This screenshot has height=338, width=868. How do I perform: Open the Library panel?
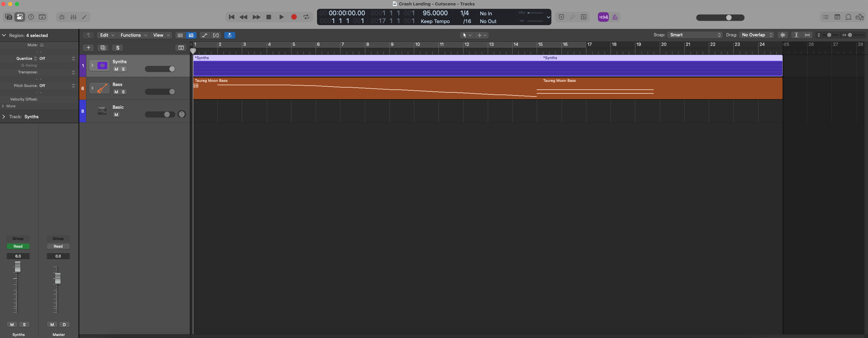tap(9, 17)
